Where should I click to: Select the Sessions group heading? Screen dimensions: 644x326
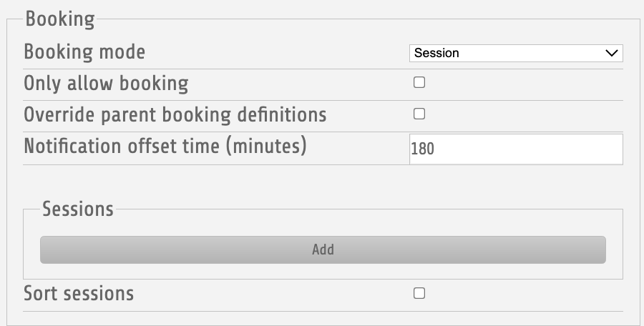point(78,209)
